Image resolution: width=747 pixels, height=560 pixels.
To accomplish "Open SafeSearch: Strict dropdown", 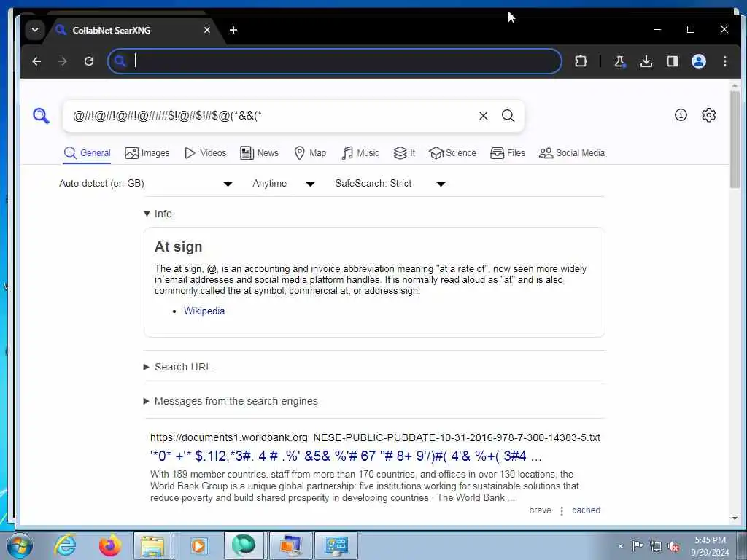I will [x=391, y=183].
